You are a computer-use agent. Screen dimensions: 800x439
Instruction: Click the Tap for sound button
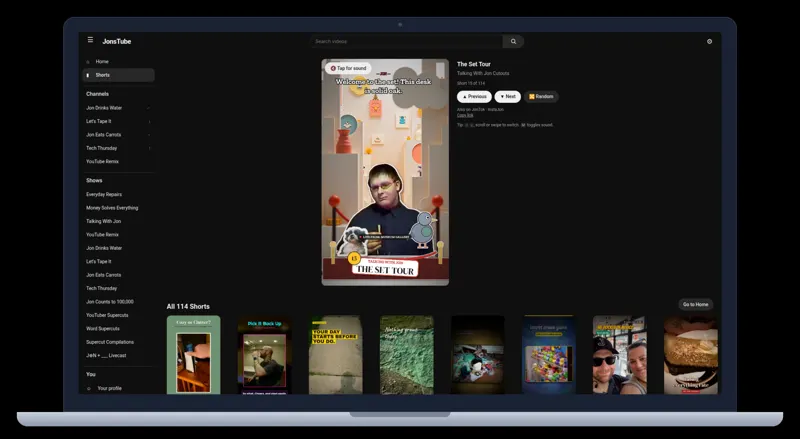[x=348, y=68]
